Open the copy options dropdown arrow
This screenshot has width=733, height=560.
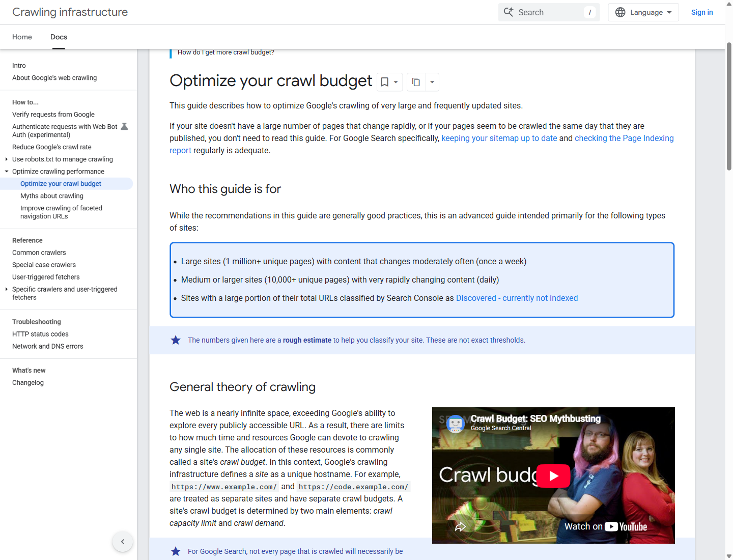coord(432,82)
